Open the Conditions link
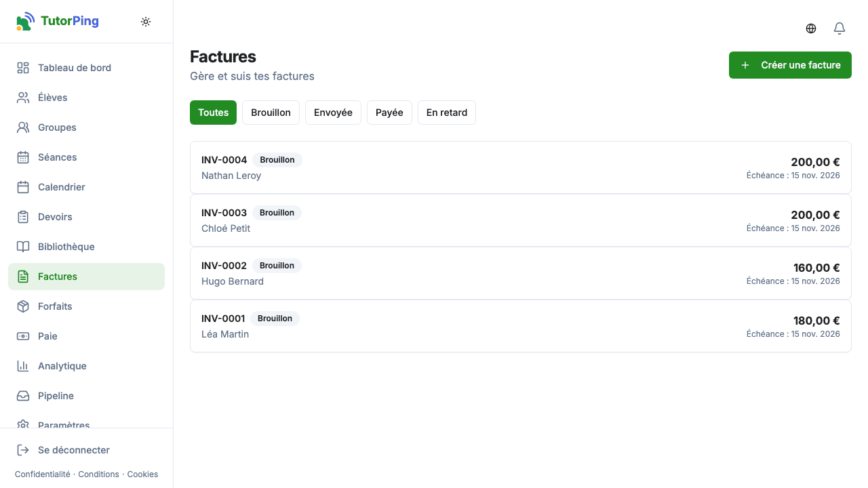 (98, 474)
